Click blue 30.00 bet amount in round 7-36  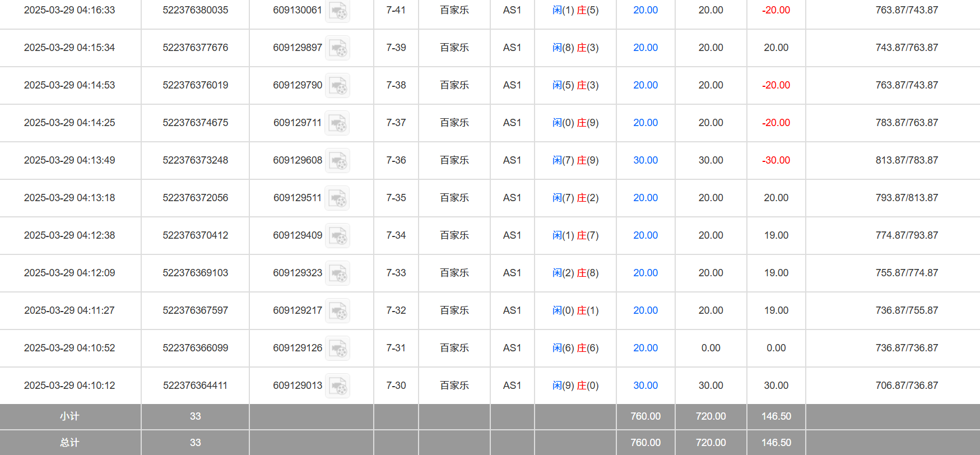coord(645,160)
